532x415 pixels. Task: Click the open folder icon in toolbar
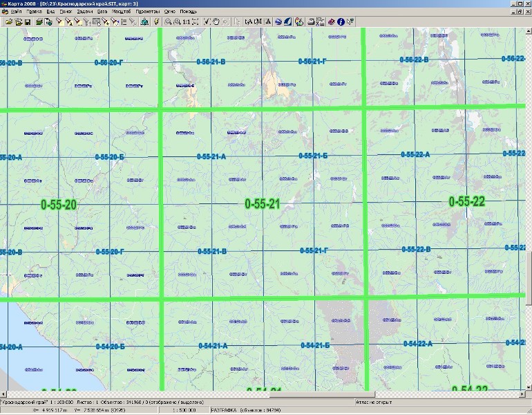pos(8,22)
